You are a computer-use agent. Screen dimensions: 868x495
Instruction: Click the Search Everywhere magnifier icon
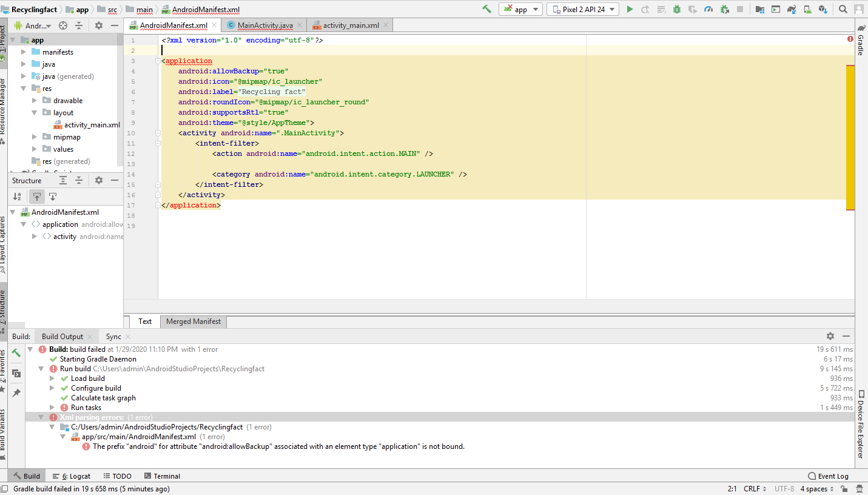pos(843,9)
